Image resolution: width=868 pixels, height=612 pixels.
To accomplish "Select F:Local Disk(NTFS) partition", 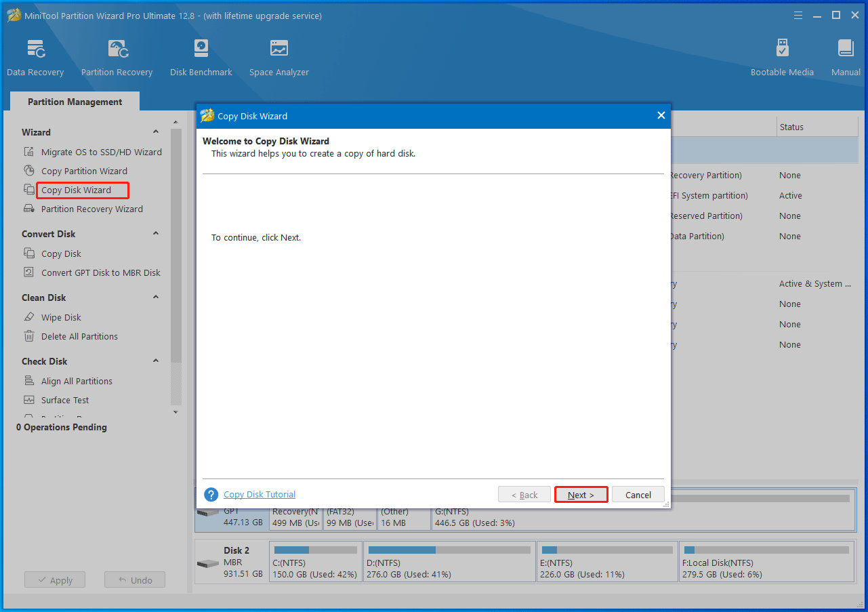I will click(767, 561).
